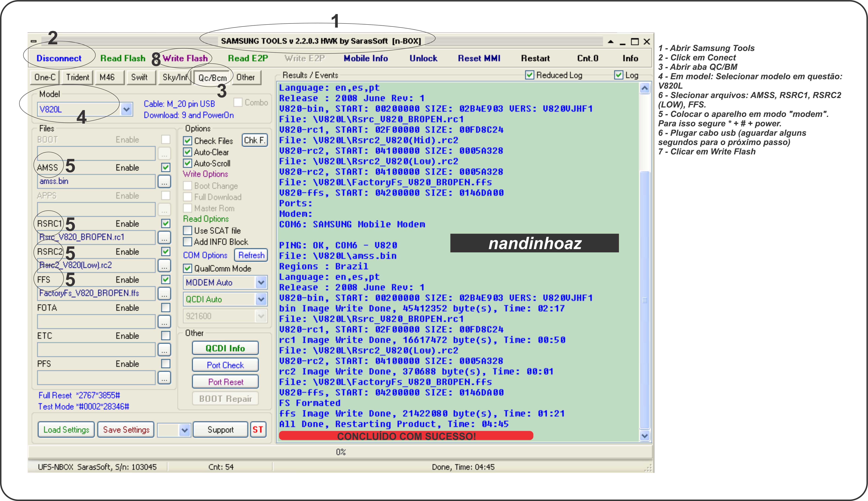Viewport: 868px width, 501px height.
Task: Click the roll-up triangle in title bar
Action: pyautogui.click(x=611, y=42)
